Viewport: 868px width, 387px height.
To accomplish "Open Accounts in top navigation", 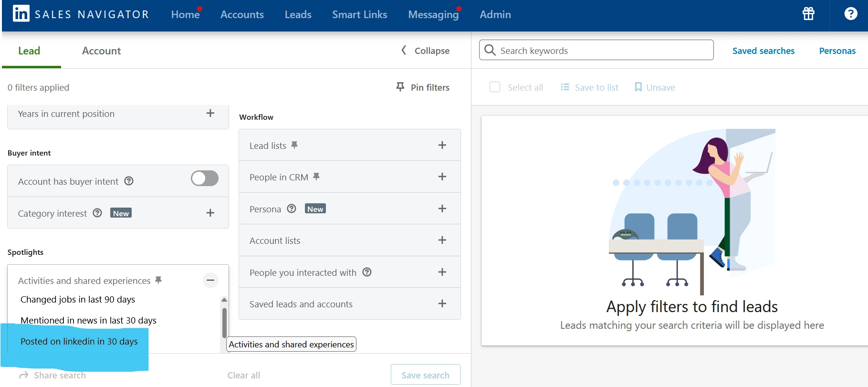I will point(242,14).
